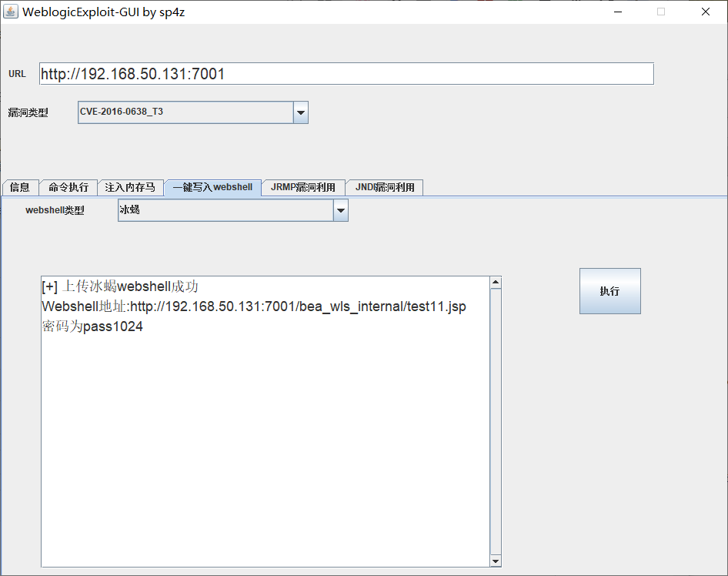728x576 pixels.
Task: Click the arrow of CVE-2016-0638_T3 dropdown
Action: pos(300,112)
